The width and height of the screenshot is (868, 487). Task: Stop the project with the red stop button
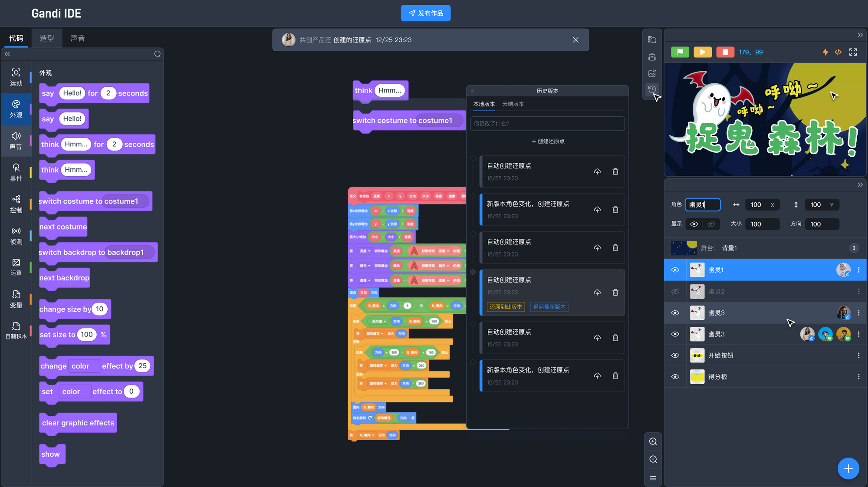725,52
